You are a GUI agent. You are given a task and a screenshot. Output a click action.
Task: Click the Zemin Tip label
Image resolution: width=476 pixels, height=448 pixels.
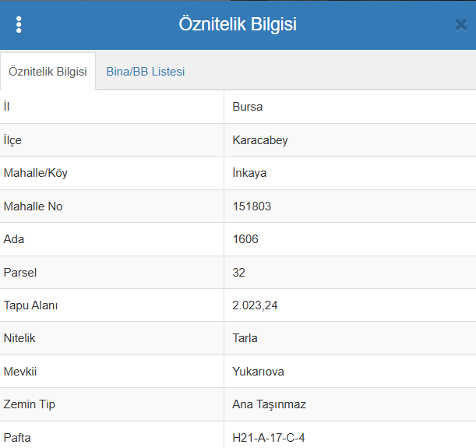pos(30,404)
